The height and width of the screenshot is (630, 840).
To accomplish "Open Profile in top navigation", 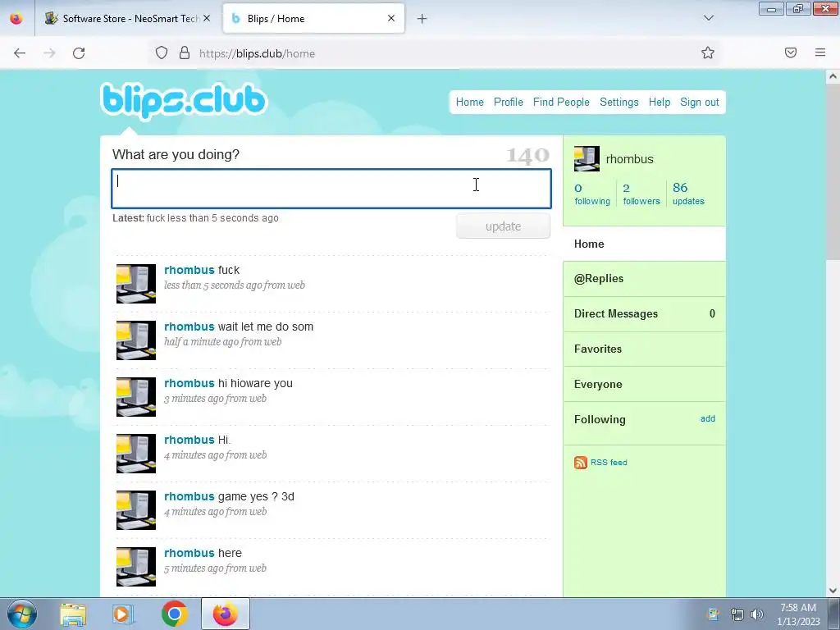I will (x=509, y=102).
